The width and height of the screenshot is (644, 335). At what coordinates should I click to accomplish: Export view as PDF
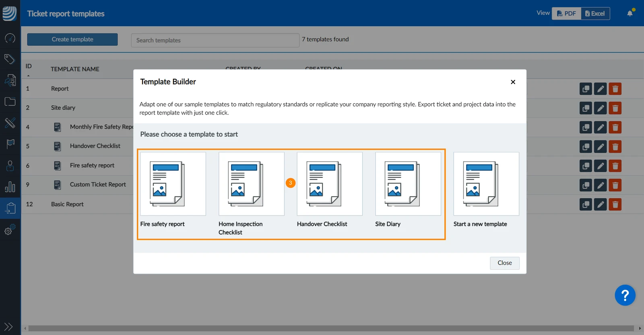tap(566, 14)
